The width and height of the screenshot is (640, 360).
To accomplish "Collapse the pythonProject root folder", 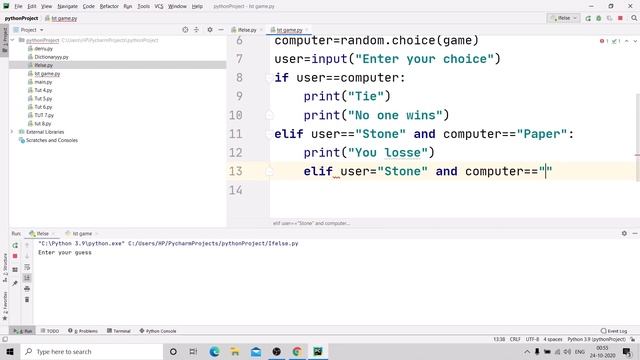I will click(x=13, y=40).
